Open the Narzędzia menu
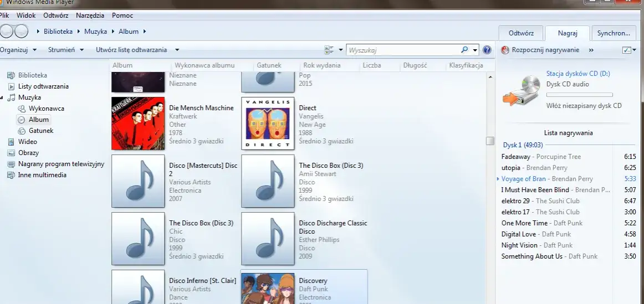The height and width of the screenshot is (304, 644). [x=90, y=16]
